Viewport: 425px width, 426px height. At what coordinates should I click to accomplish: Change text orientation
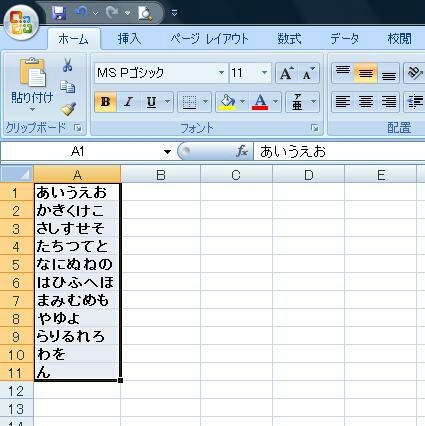(414, 72)
